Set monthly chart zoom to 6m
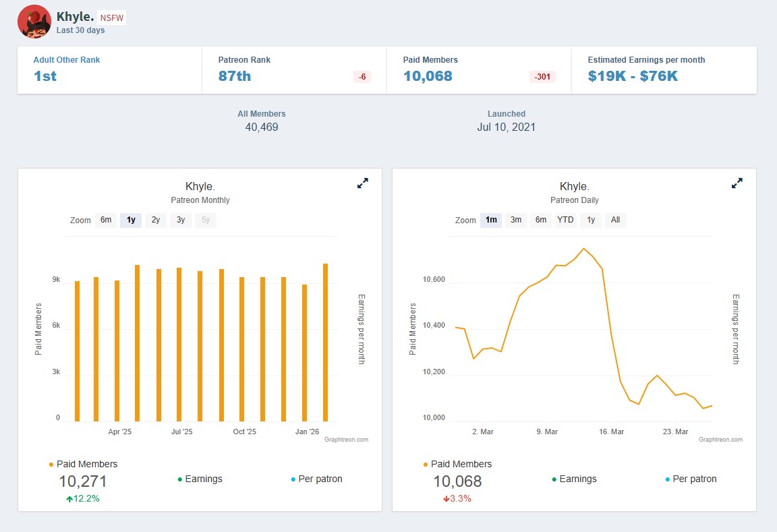 [106, 220]
